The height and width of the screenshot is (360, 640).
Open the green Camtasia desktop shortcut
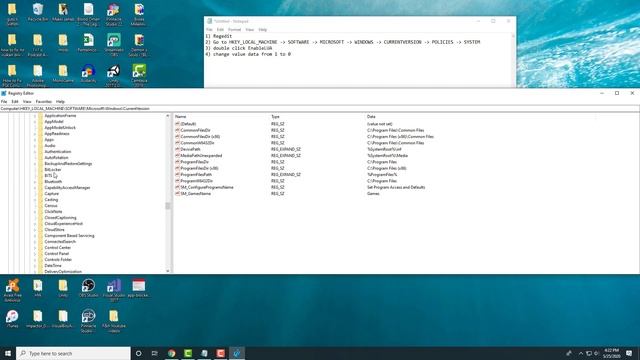(139, 74)
